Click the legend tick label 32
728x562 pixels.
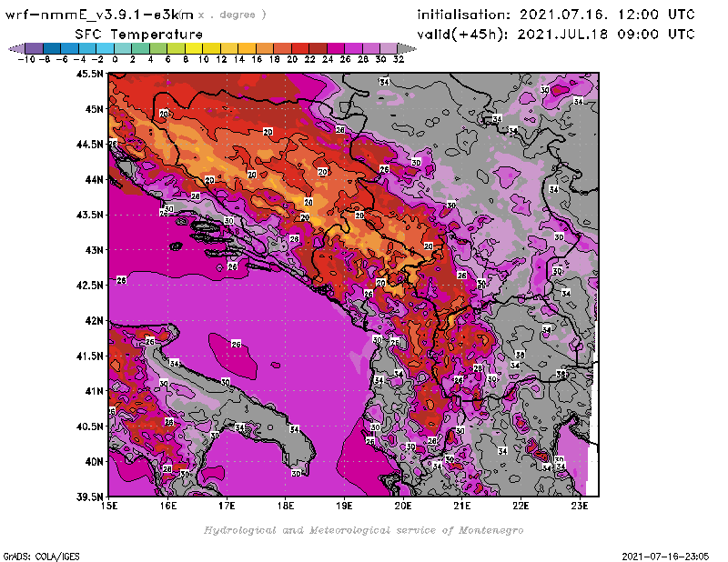pos(399,59)
